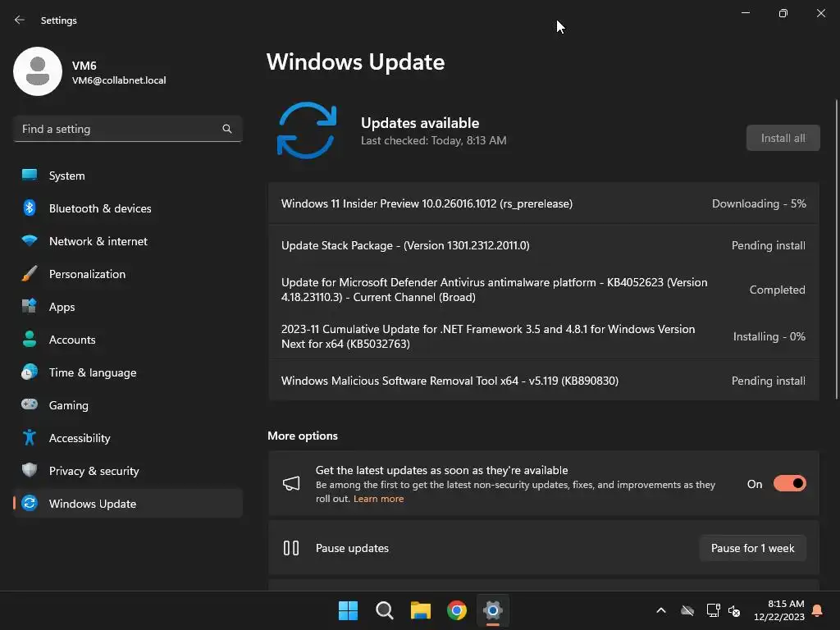Click the OneDrive cloud icon in tray
840x630 pixels.
tap(687, 610)
